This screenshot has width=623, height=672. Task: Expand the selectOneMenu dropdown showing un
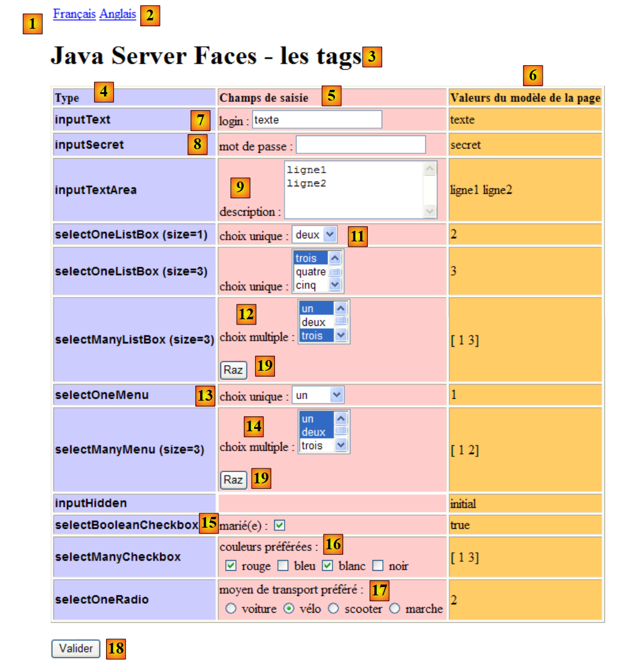[317, 395]
